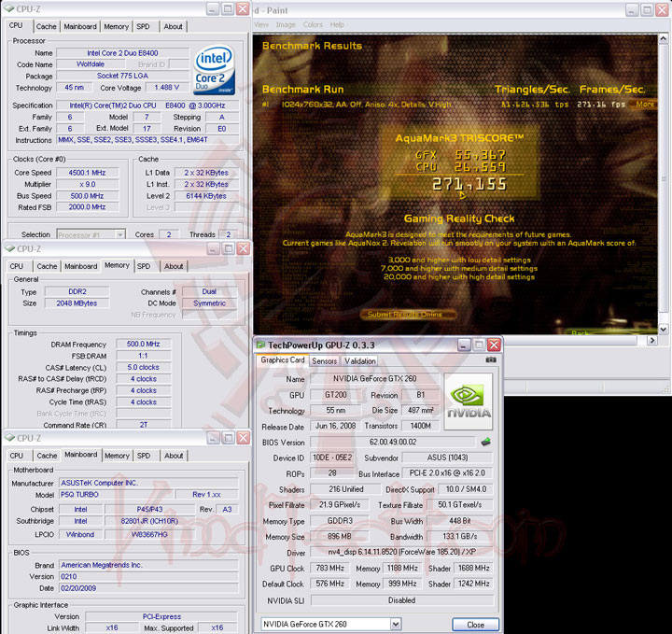
Task: Select the Graphics Card tab in GPU-Z
Action: pos(283,360)
